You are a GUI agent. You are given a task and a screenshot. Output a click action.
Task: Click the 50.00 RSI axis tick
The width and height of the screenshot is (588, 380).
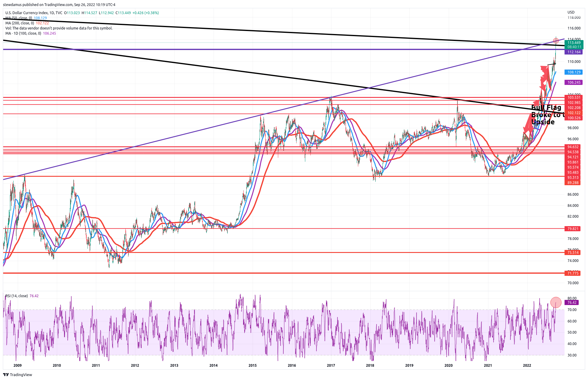572,332
